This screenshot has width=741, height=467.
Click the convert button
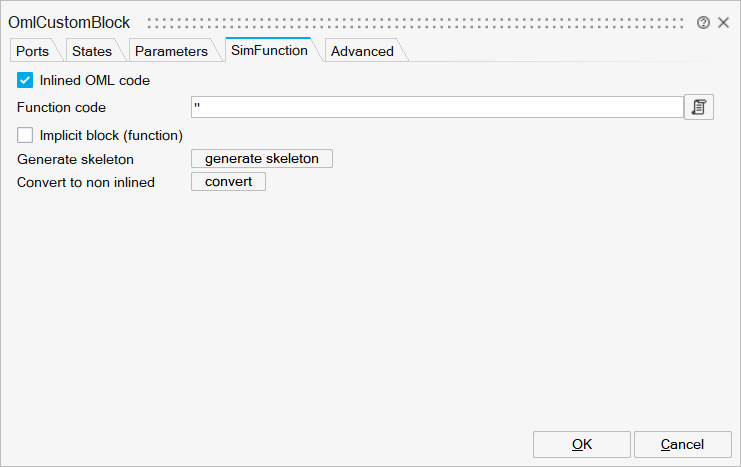(x=228, y=182)
